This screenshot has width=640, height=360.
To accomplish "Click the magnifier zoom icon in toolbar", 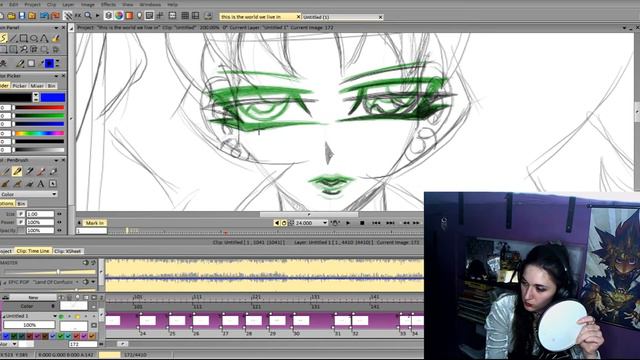I will (x=88, y=16).
